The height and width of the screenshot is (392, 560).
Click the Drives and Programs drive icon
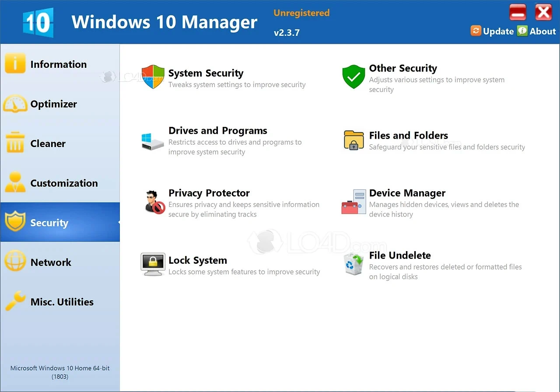click(153, 141)
